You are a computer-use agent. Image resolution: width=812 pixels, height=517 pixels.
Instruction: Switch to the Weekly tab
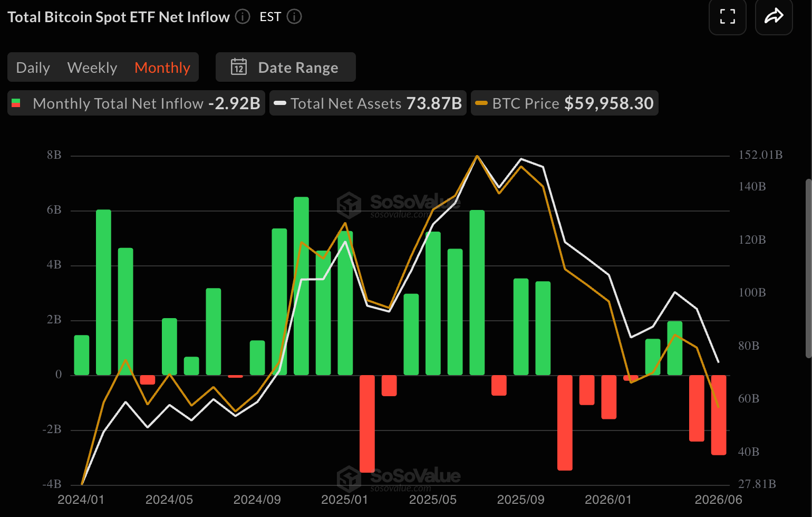click(92, 68)
